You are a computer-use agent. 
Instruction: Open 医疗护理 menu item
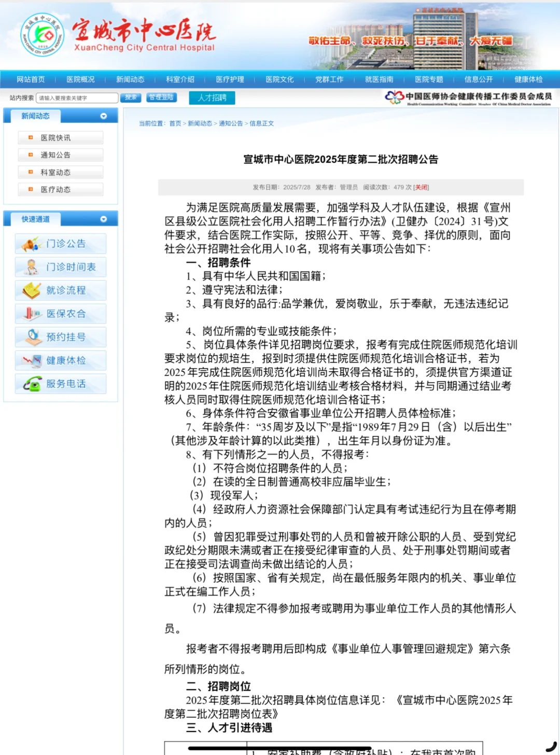[230, 79]
